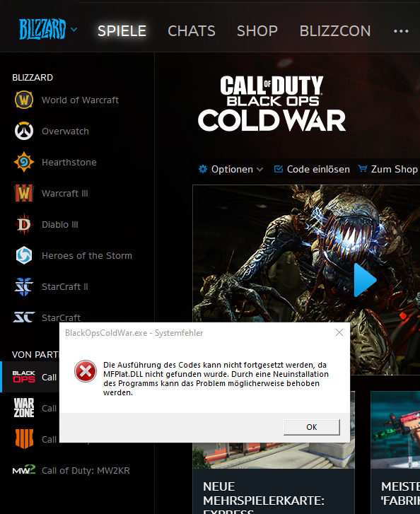This screenshot has height=514, width=420.
Task: Open the Blizzard logo dropdown arrow
Action: click(x=74, y=30)
